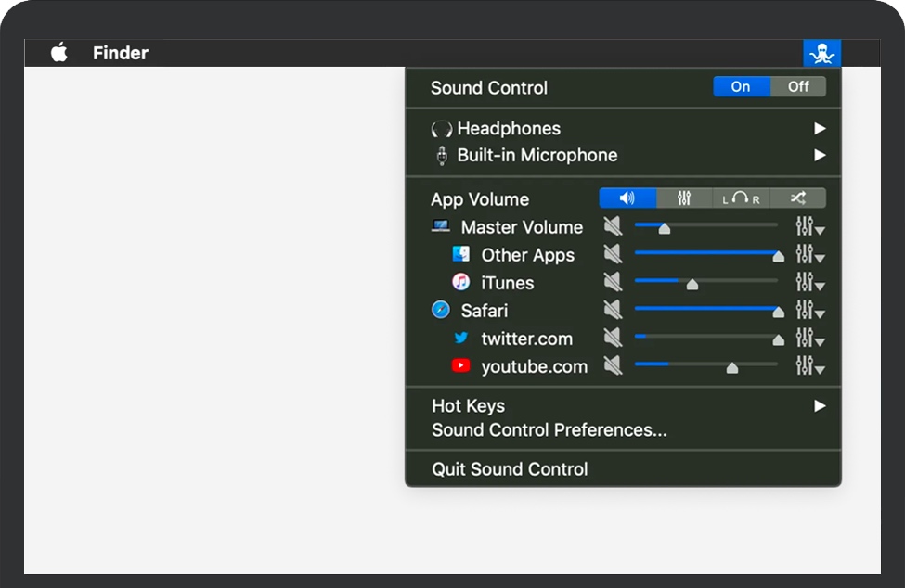
Task: Mute Safari audio
Action: click(614, 310)
